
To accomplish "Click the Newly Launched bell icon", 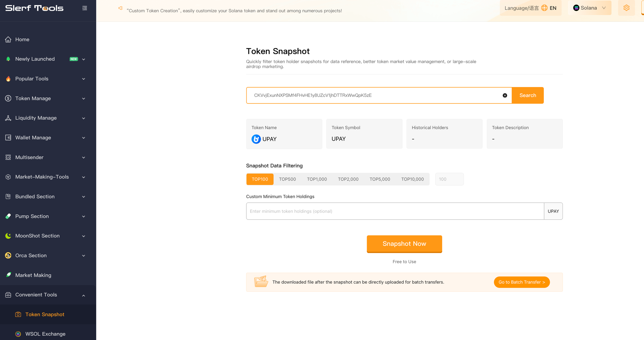I will pyautogui.click(x=8, y=59).
